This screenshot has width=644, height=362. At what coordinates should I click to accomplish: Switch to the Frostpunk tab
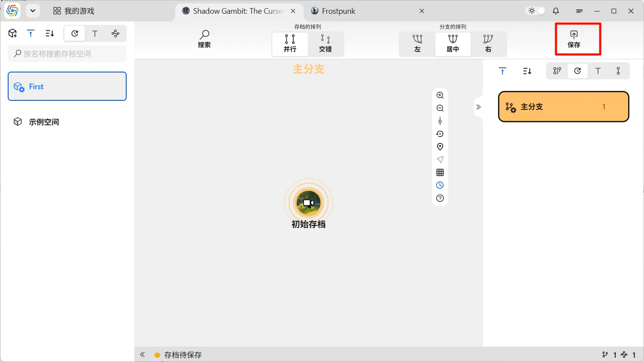point(339,11)
